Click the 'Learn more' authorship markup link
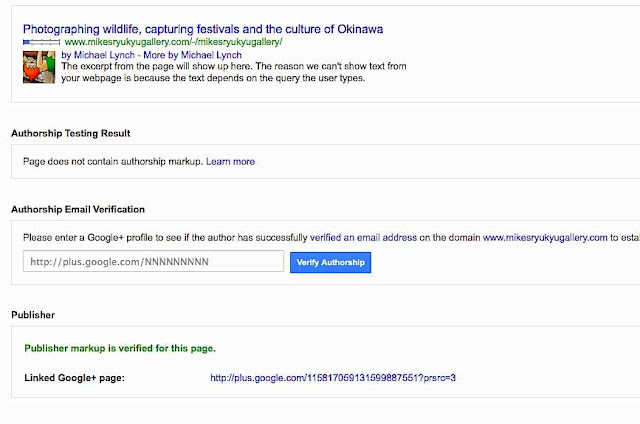640x424 pixels. (x=230, y=161)
